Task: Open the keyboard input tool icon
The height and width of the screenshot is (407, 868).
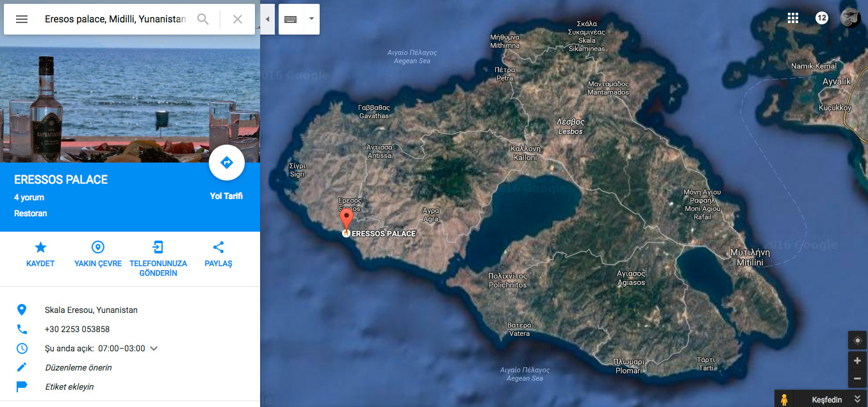Action: coord(291,19)
